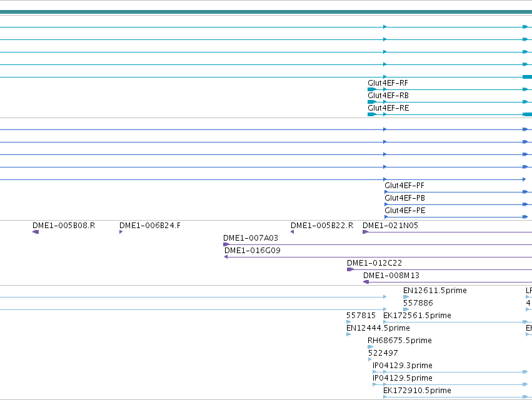Click the DME1-021N05 purple start glyph

(x=366, y=232)
